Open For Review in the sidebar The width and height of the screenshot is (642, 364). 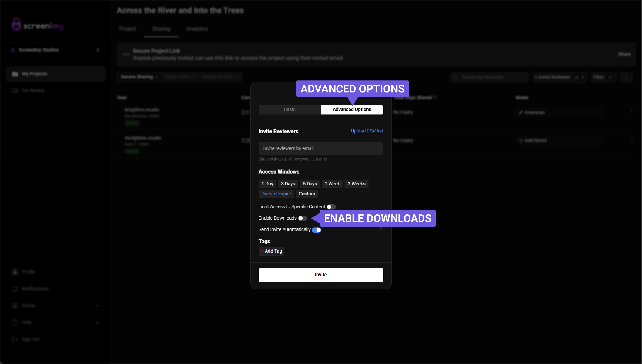[33, 91]
